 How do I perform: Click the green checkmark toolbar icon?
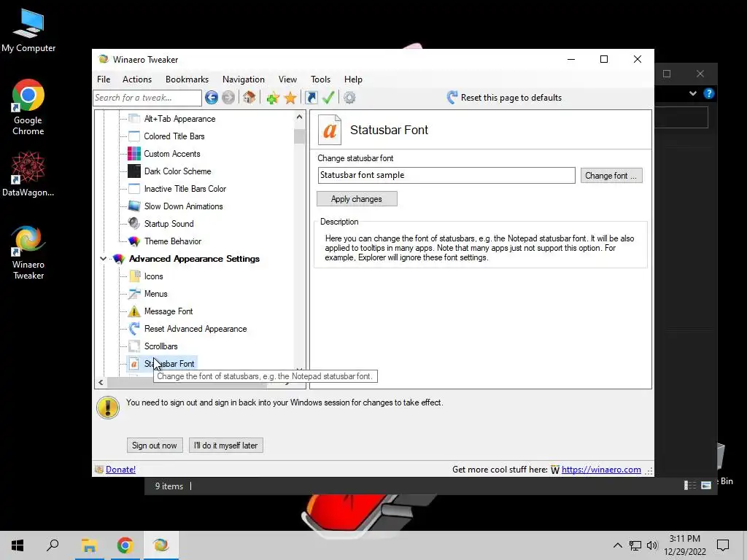(328, 98)
